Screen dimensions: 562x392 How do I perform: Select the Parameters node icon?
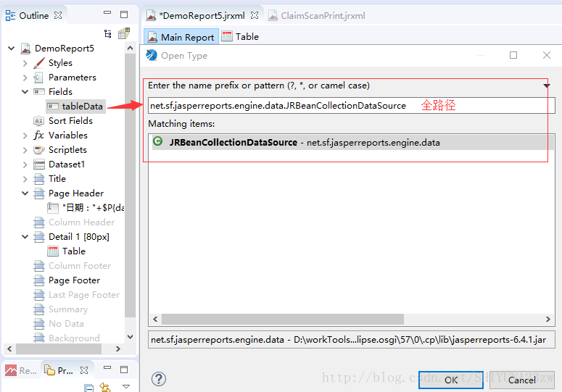coord(38,78)
